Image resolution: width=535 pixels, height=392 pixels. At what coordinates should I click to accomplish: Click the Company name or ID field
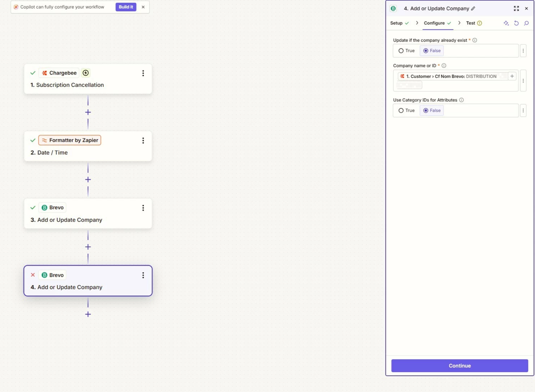[x=455, y=80]
